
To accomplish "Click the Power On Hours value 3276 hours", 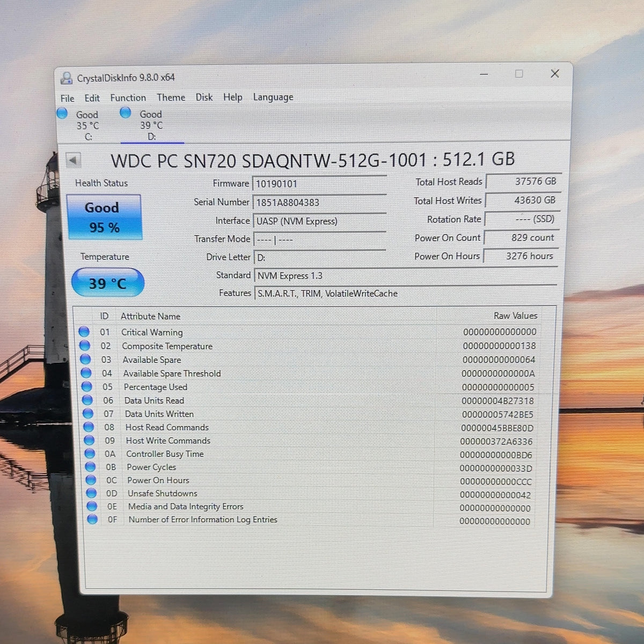I will click(x=521, y=256).
